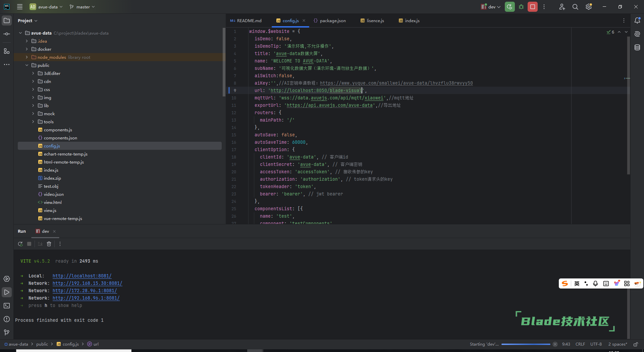Switch to the index.js tab

pyautogui.click(x=409, y=20)
